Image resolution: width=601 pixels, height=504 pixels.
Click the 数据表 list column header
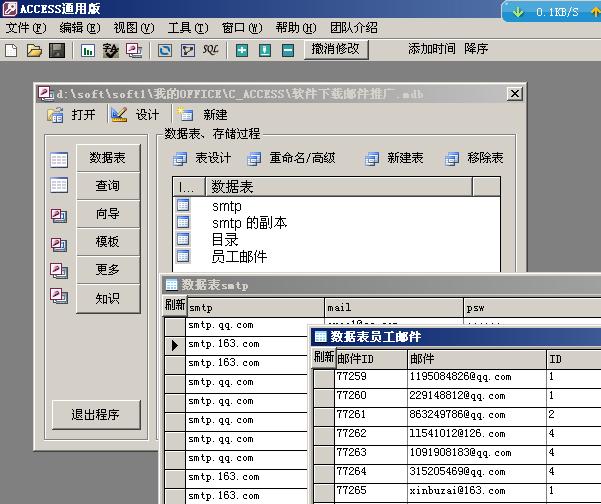coord(339,187)
